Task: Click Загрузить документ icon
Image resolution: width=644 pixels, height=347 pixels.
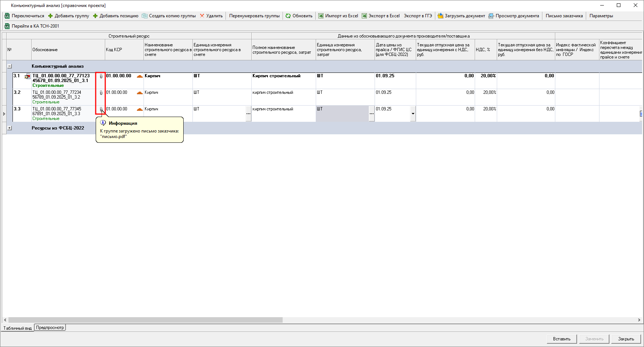Action: (440, 16)
